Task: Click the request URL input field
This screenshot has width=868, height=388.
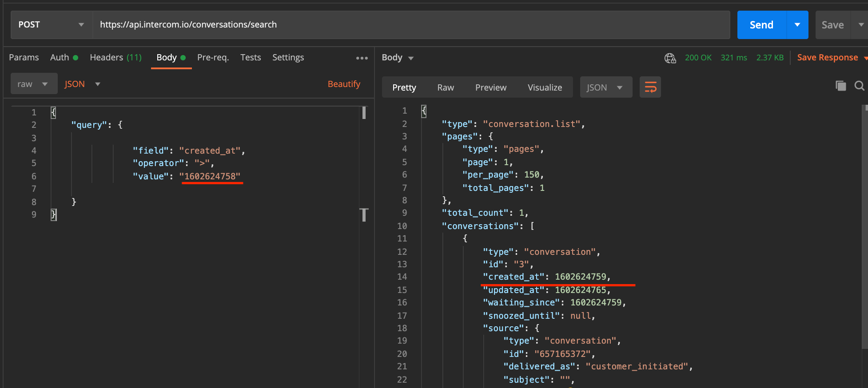Action: [x=411, y=24]
